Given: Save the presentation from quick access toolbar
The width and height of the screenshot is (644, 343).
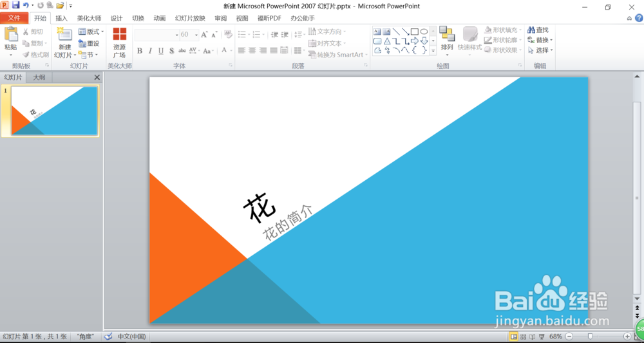Looking at the screenshot, I should pyautogui.click(x=15, y=5).
